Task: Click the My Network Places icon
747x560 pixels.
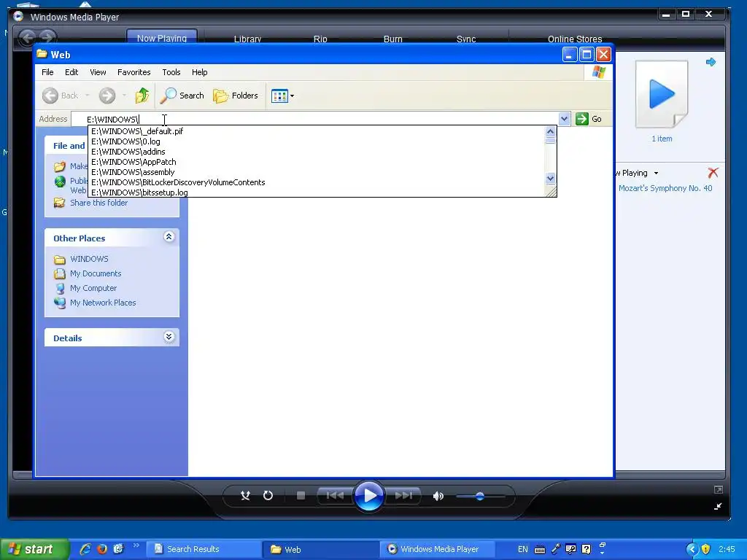Action: 60,303
